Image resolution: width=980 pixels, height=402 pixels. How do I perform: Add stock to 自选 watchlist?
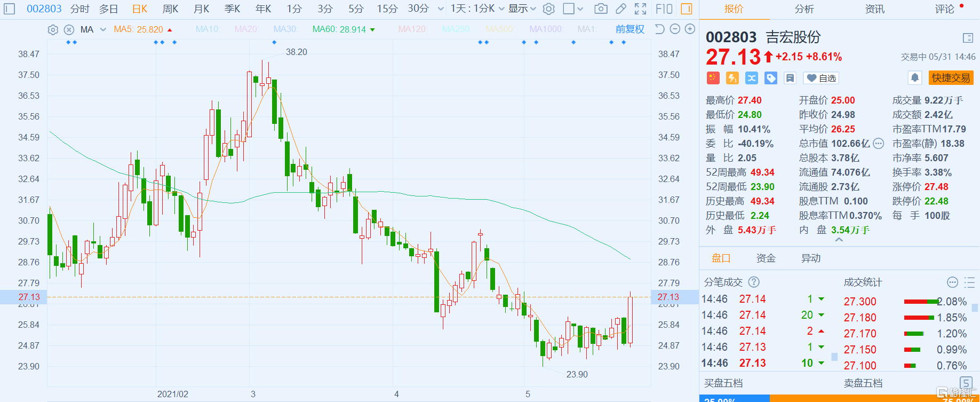(x=821, y=78)
